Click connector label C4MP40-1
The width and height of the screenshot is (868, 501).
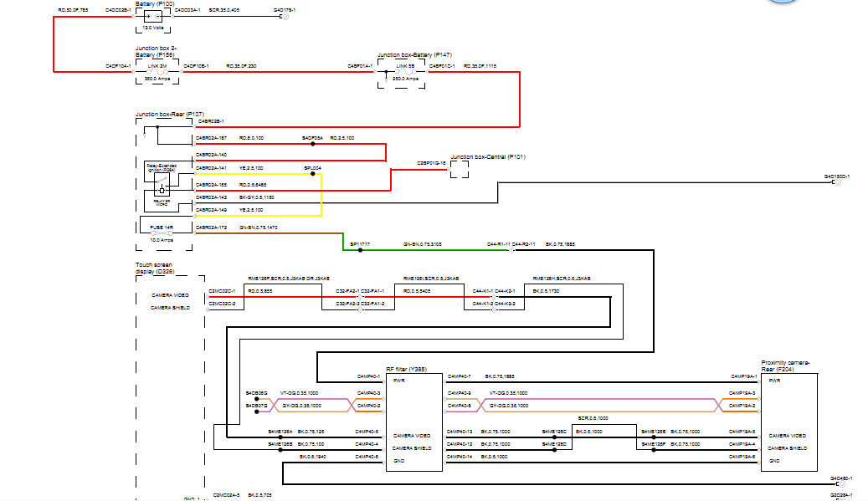click(368, 376)
